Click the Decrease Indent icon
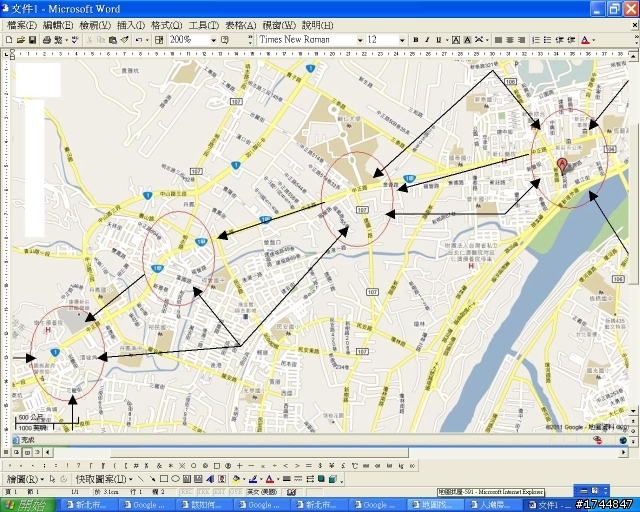Viewport: 640px width, 512px height. point(560,40)
